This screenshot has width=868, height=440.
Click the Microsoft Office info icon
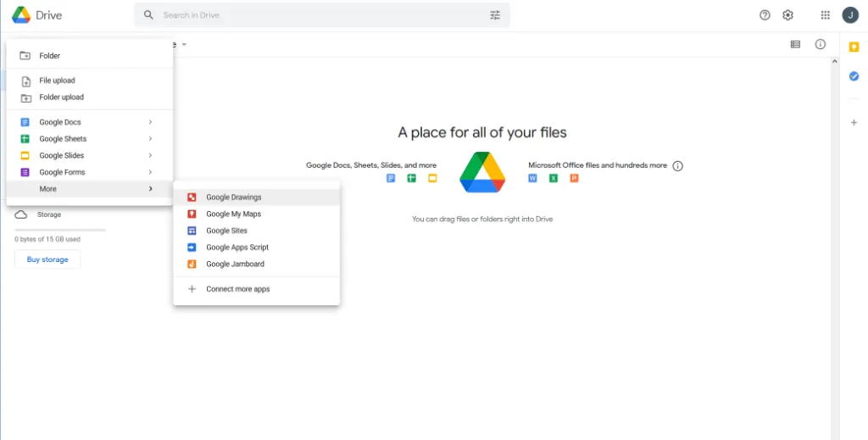coord(678,166)
